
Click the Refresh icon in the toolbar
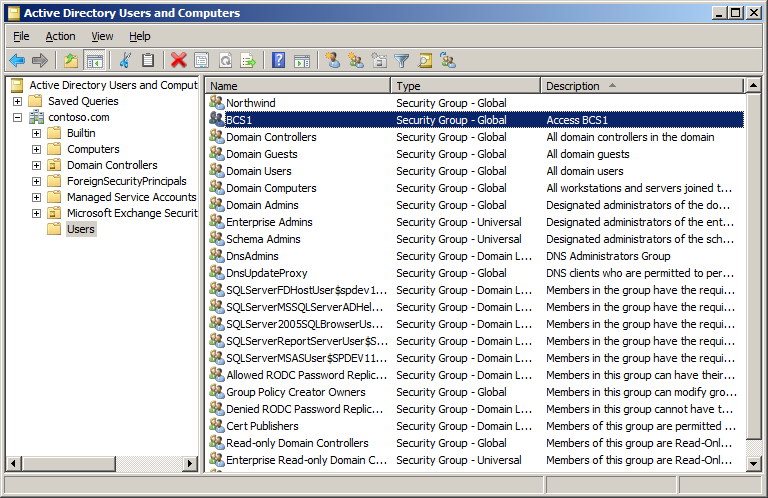tap(225, 61)
